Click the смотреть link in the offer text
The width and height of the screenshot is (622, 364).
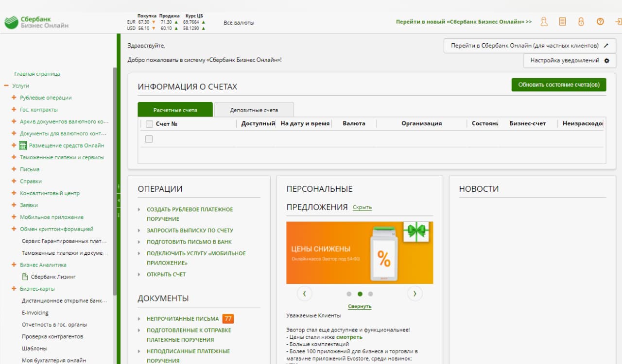pyautogui.click(x=349, y=337)
